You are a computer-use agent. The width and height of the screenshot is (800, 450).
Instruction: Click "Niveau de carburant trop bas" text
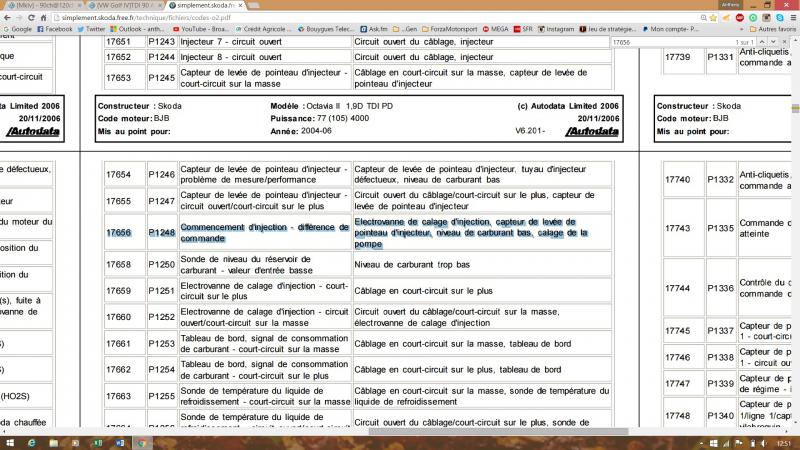412,264
